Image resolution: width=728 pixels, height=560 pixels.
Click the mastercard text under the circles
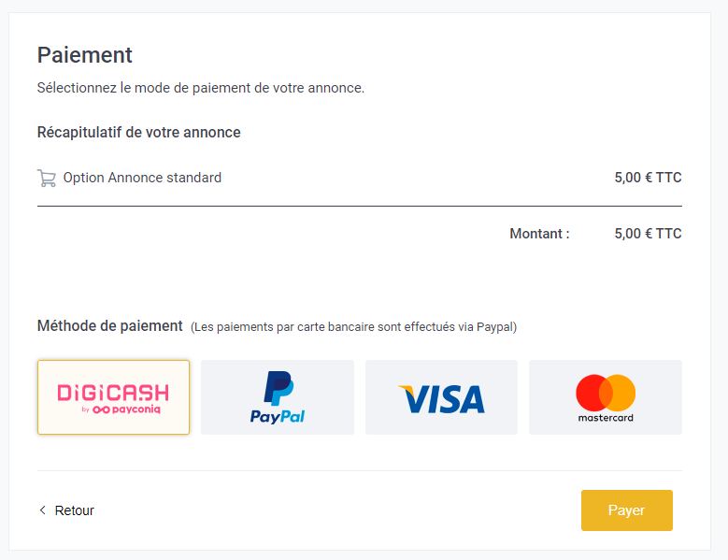[x=606, y=418]
